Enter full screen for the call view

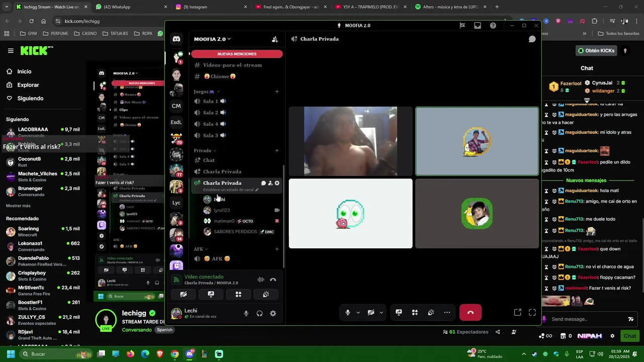click(x=532, y=312)
